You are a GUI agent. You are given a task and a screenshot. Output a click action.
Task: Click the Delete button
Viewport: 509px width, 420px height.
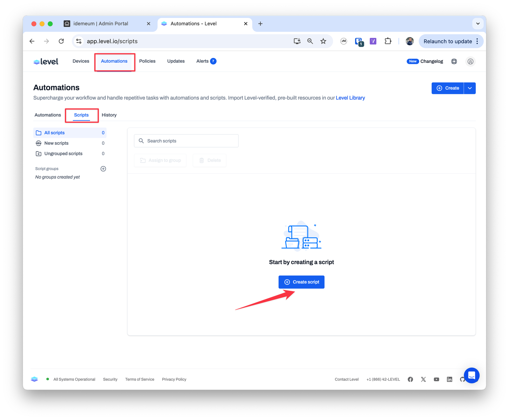(x=210, y=160)
